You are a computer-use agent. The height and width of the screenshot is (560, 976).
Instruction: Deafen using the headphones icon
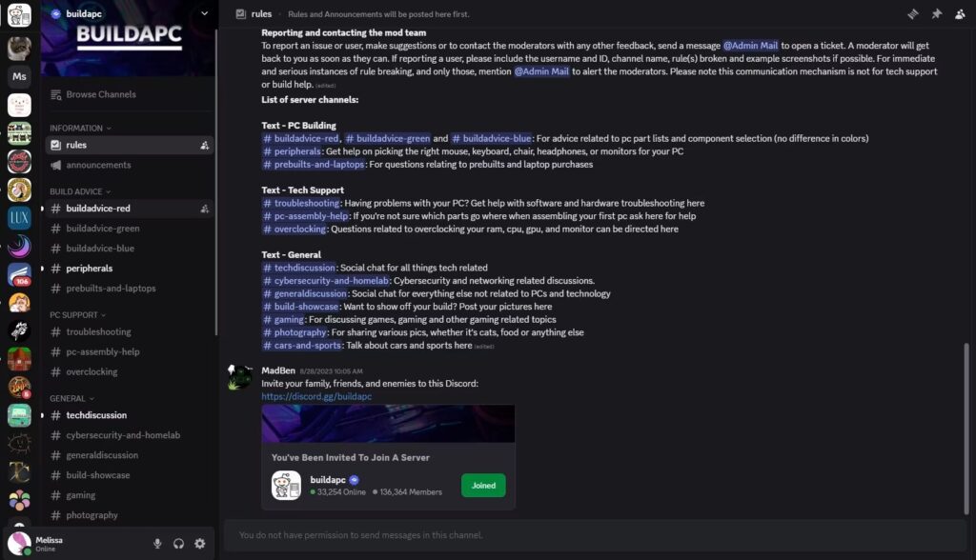[178, 543]
